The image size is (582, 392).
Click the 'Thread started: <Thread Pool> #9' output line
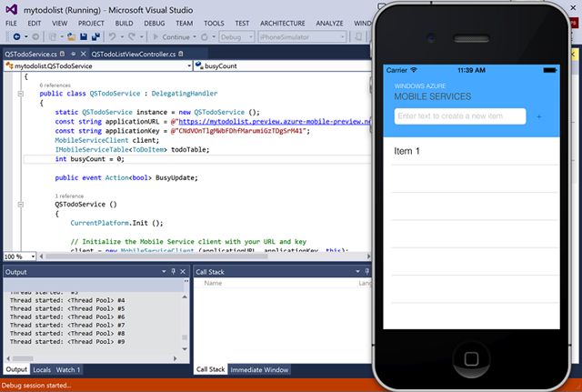(x=67, y=341)
